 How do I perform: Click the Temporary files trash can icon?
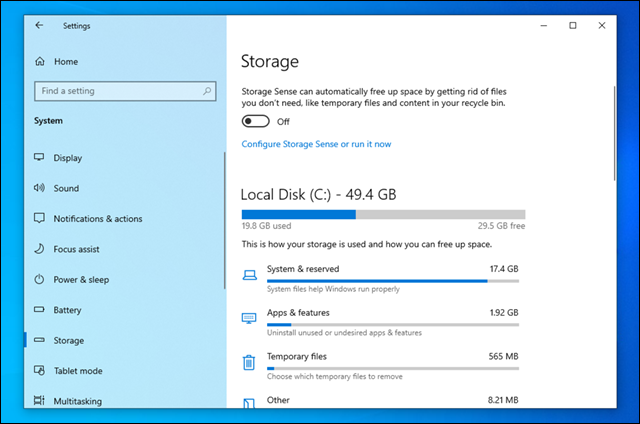point(249,362)
